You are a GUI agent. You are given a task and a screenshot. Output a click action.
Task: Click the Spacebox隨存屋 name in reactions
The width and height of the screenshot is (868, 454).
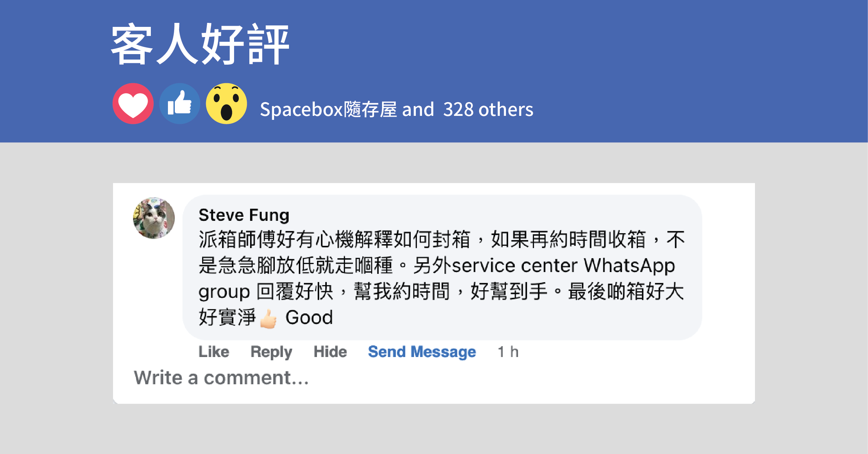coord(328,109)
